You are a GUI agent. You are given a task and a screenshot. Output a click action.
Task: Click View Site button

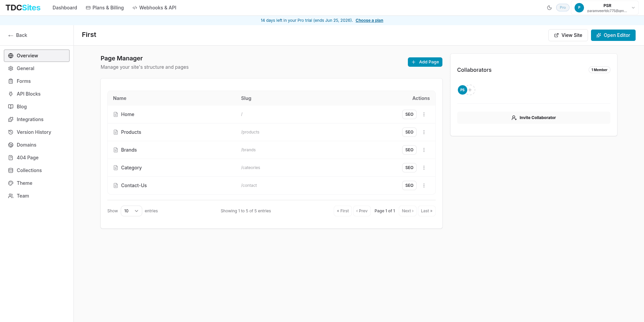tap(568, 35)
